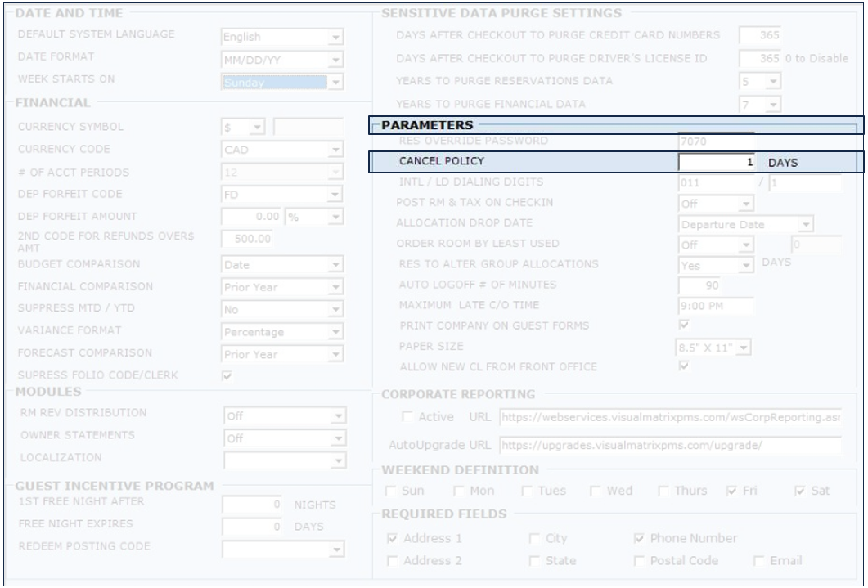Click the Res Override Password field
Viewport: 868px width, 588px height.
click(716, 141)
